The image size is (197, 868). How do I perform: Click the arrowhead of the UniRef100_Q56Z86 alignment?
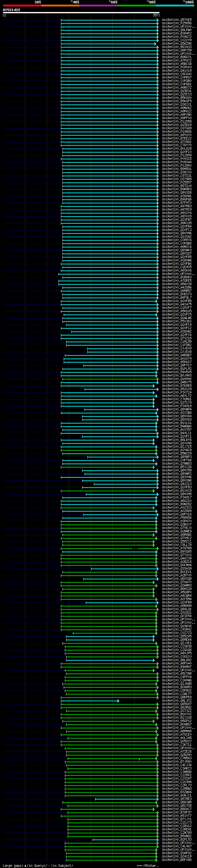tap(155, 44)
